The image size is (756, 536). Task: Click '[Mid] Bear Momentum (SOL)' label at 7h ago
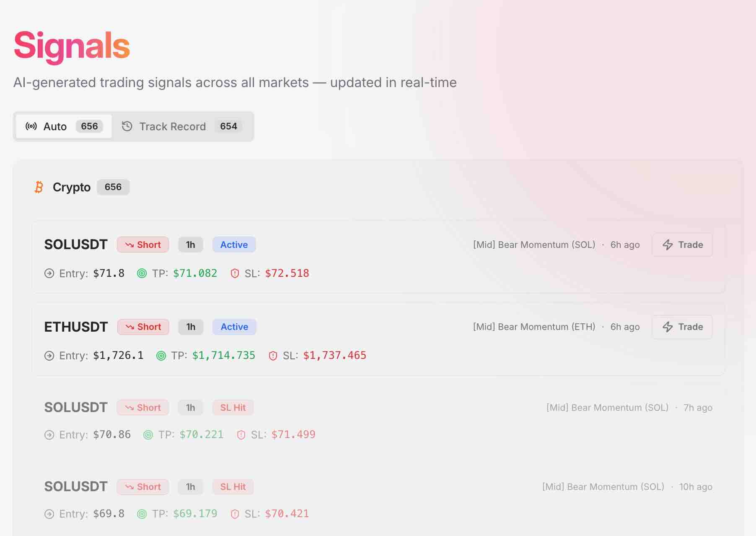point(608,408)
